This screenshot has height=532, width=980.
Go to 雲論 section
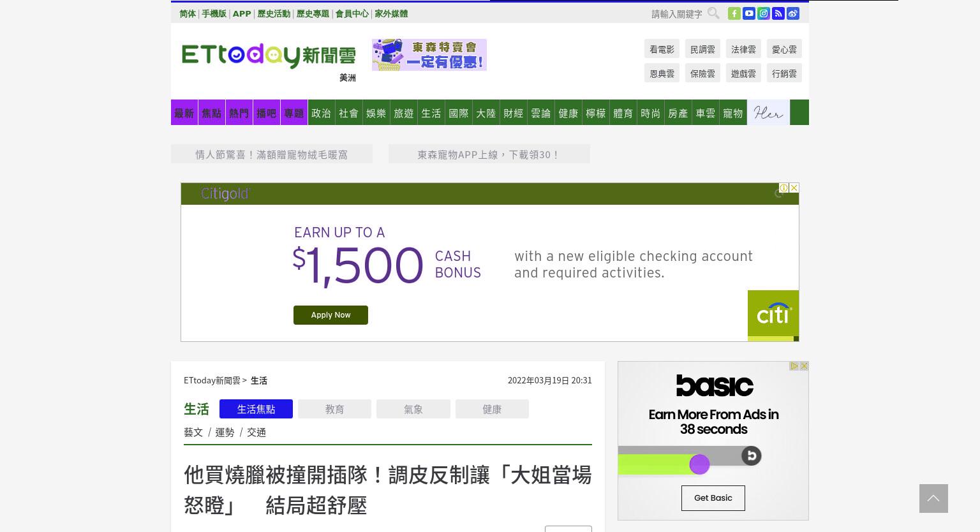(x=541, y=113)
